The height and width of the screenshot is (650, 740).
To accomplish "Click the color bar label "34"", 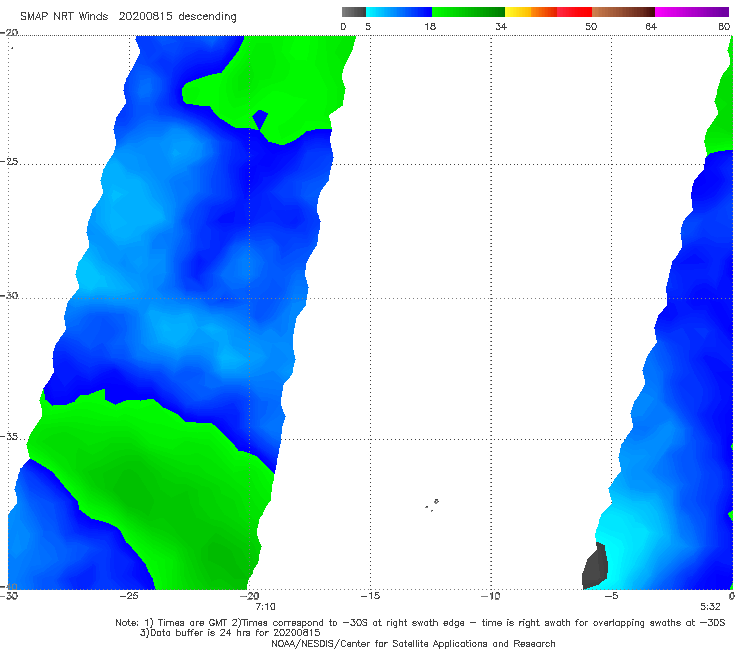I will 501,27.
